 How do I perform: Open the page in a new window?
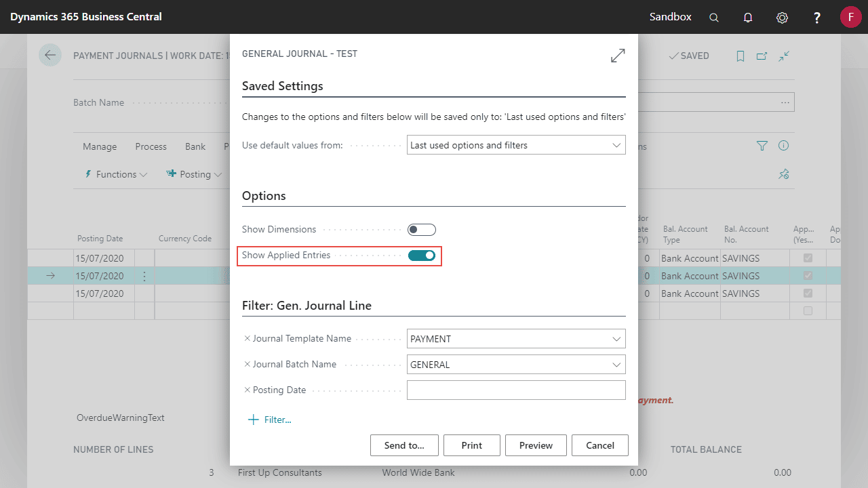click(x=762, y=56)
